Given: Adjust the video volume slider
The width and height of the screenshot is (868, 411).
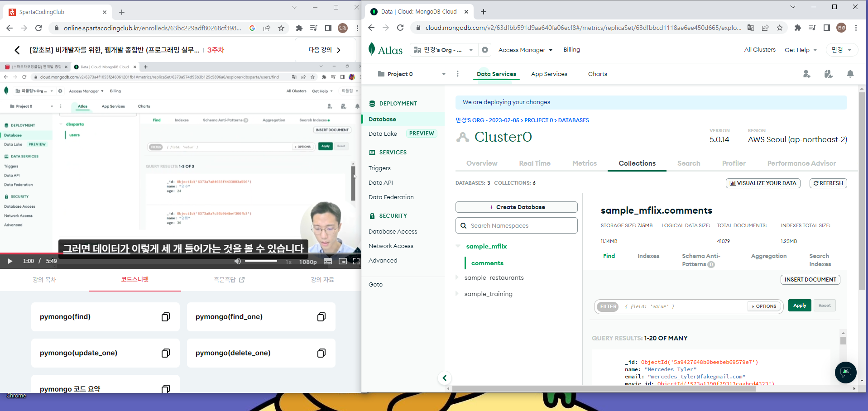Looking at the screenshot, I should tap(261, 261).
